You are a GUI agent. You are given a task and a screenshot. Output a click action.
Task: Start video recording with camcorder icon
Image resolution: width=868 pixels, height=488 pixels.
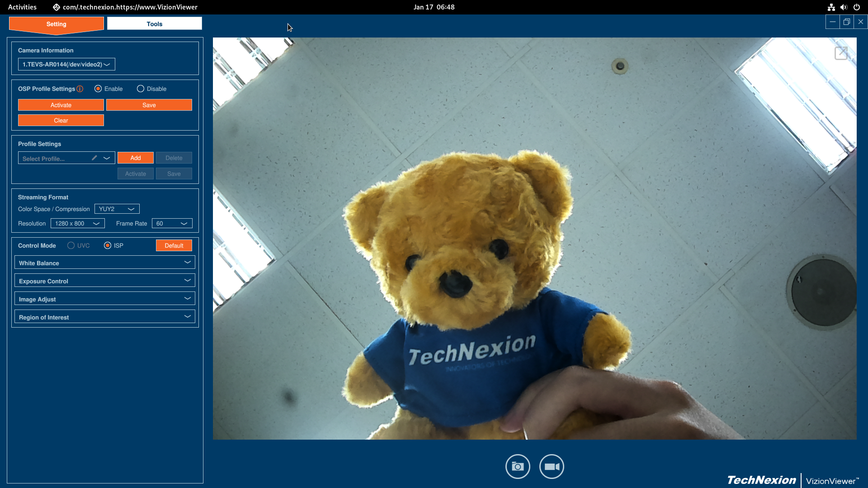[x=552, y=466]
